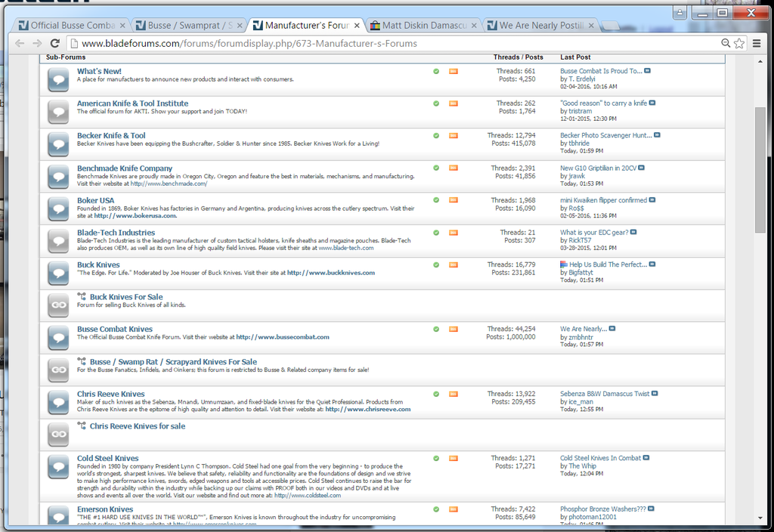774x532 pixels.
Task: Click green check icon in Blade-Tech Industries row
Action: coord(436,233)
